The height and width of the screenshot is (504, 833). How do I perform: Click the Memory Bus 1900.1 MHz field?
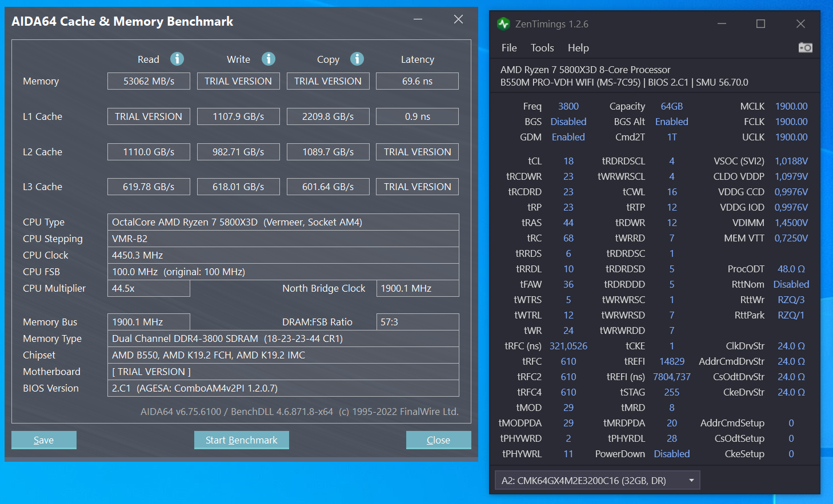(x=149, y=322)
